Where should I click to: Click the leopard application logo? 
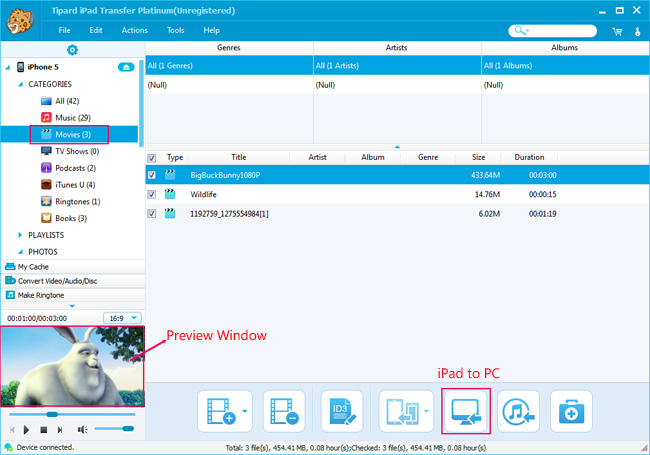20,21
